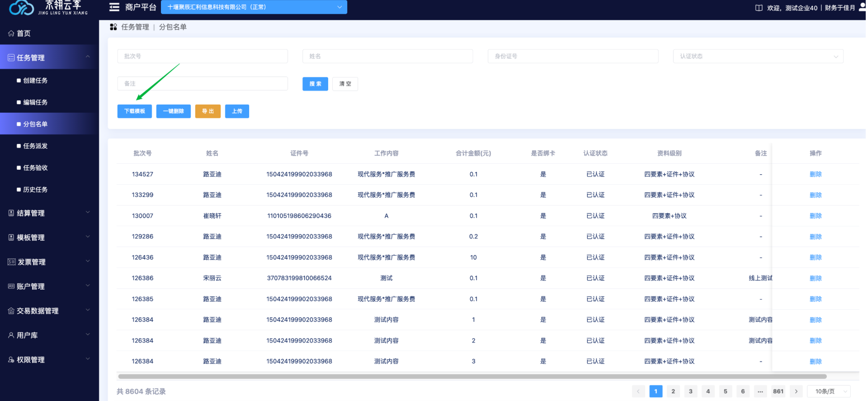Click the 结算管理 sidebar icon

point(11,213)
